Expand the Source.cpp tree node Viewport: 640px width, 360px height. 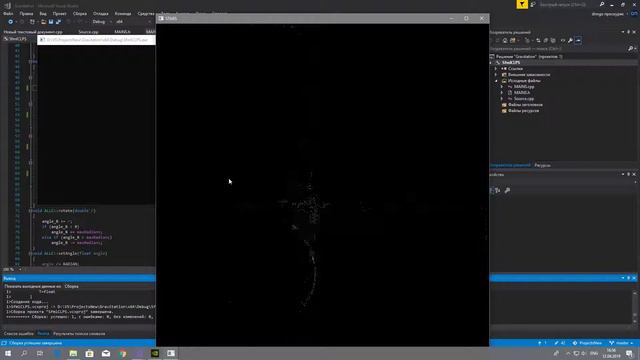(x=502, y=99)
